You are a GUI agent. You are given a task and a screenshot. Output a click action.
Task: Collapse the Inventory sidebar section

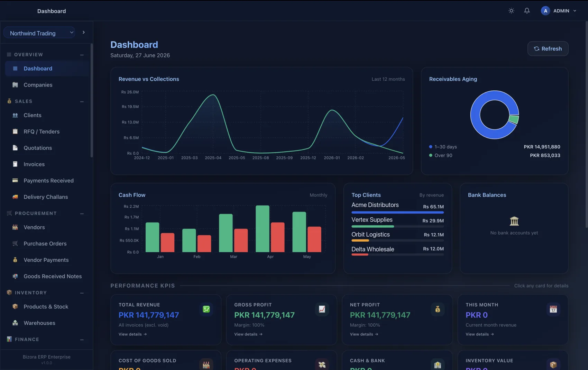[x=82, y=293]
